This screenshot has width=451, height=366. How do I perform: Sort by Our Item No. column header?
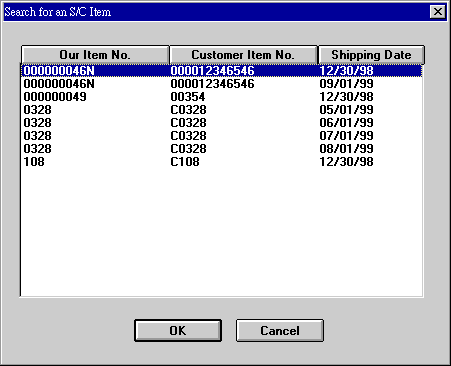pyautogui.click(x=95, y=55)
